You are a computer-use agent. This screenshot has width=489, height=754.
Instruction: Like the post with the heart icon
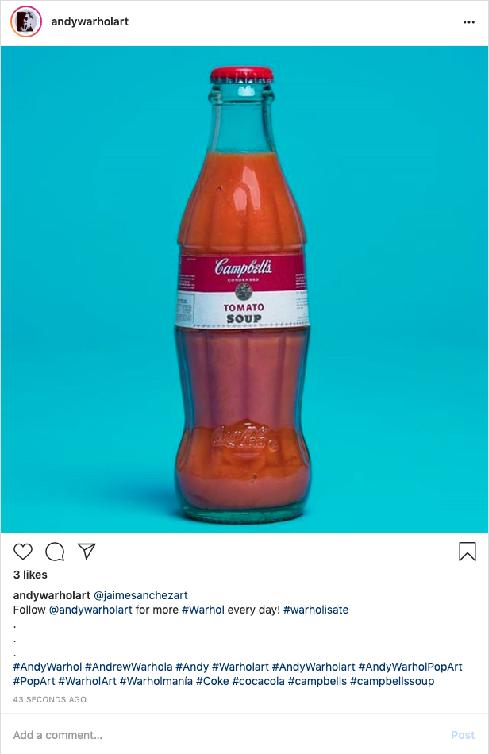click(23, 551)
